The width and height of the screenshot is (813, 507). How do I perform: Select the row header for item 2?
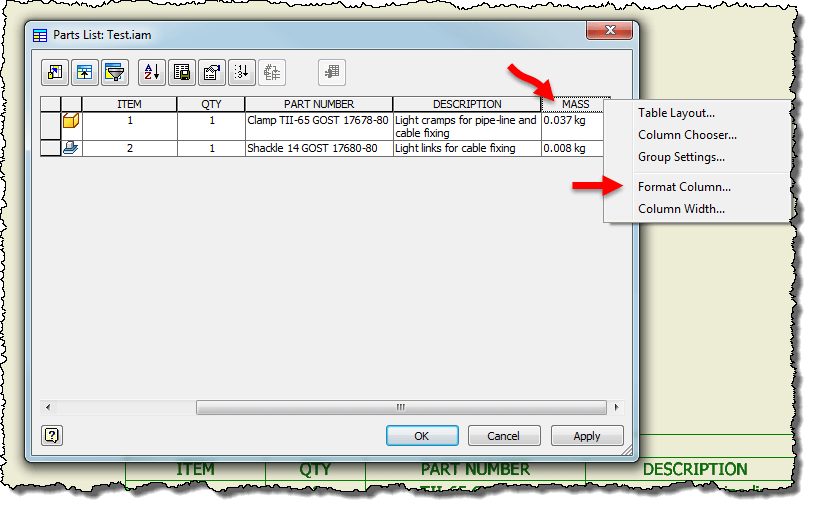tap(50, 148)
